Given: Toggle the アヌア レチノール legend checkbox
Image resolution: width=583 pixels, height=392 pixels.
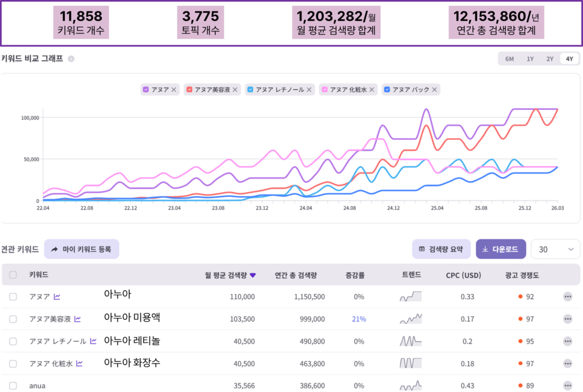Looking at the screenshot, I should (251, 89).
